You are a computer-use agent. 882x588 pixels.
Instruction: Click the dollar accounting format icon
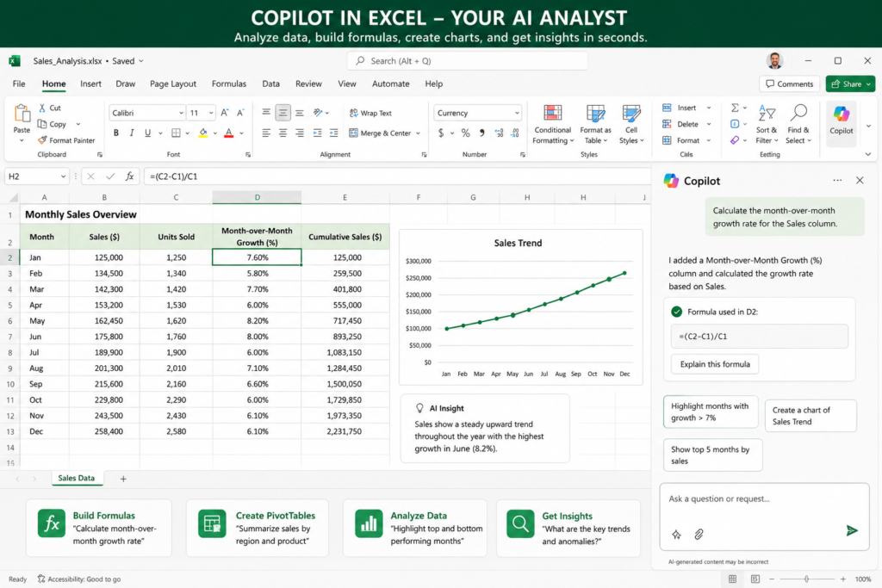pos(441,133)
